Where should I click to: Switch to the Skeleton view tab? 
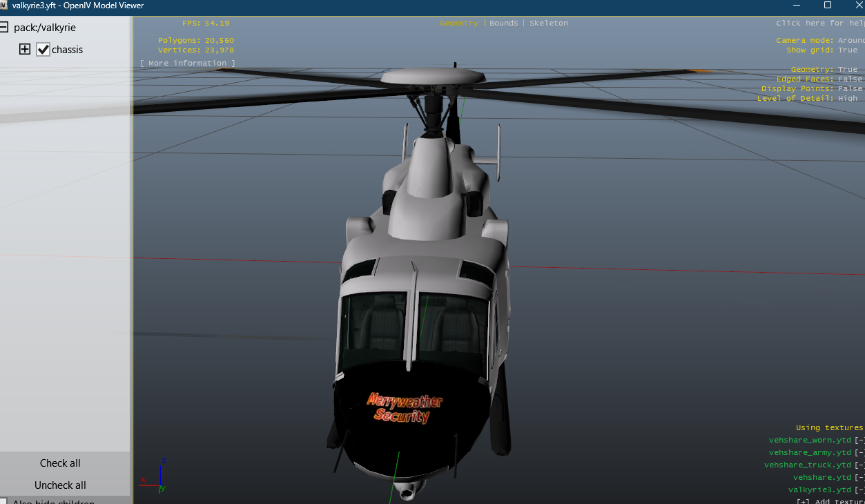pos(549,23)
